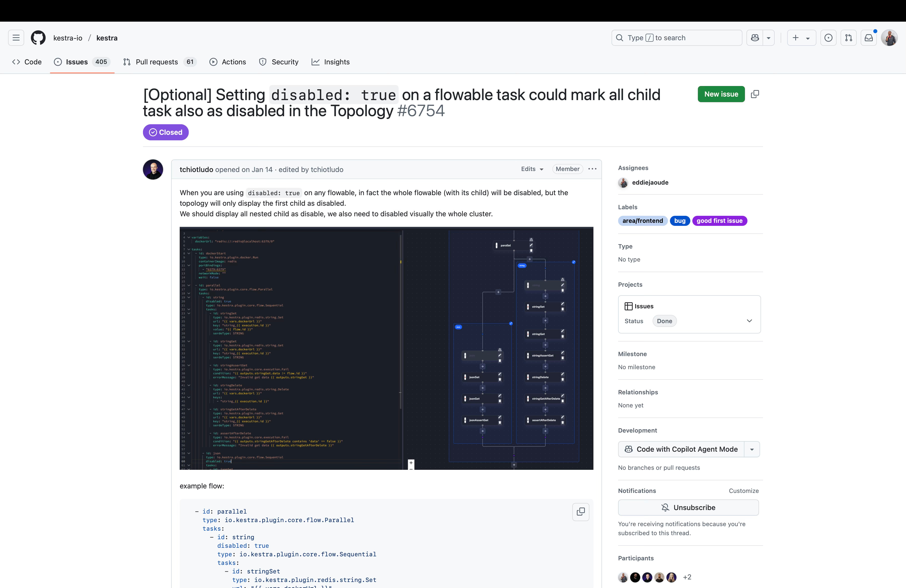
Task: Click the New issue button
Action: (x=721, y=94)
